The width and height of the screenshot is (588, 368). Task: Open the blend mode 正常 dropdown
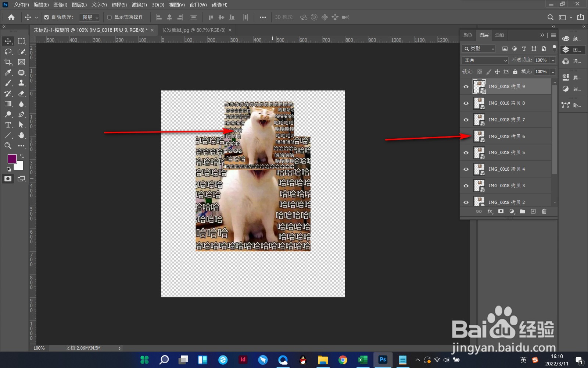click(485, 60)
